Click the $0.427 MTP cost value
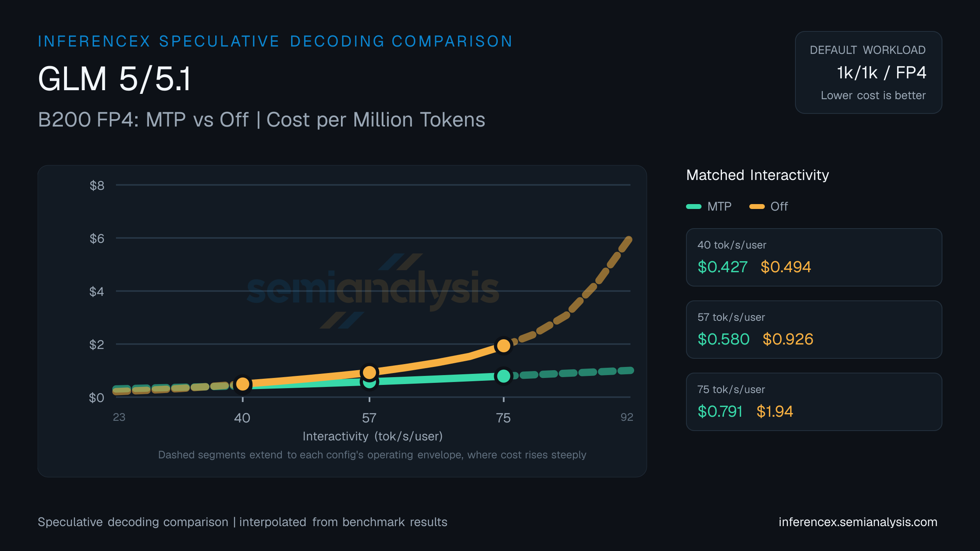980x551 pixels. point(723,267)
